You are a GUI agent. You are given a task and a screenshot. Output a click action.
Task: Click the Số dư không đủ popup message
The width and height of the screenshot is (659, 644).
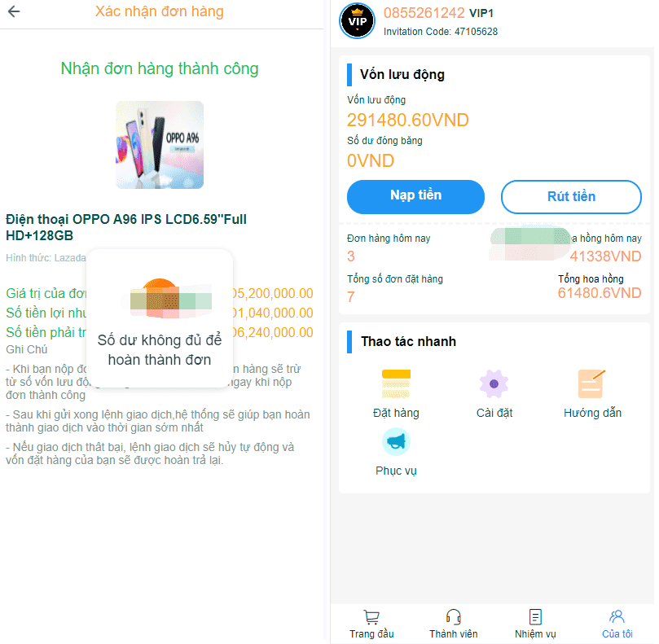click(160, 350)
